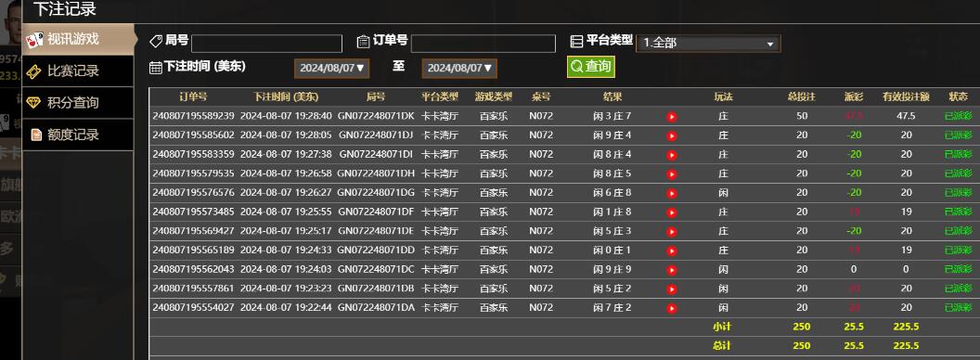The image size is (980, 360).
Task: Open the end date picker after 至
Action: (459, 68)
